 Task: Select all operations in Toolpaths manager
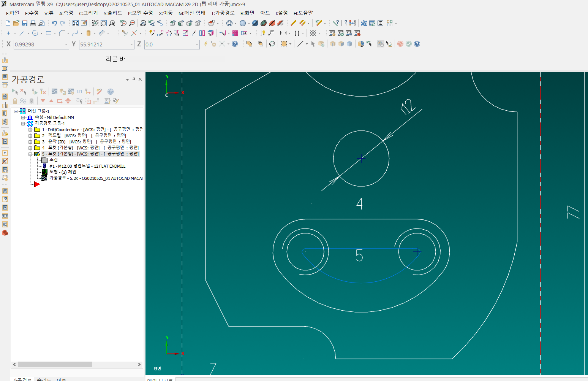coord(15,92)
